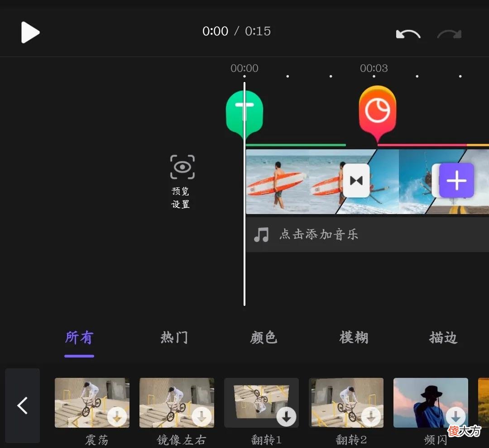Switch to the 颜色 tab
The width and height of the screenshot is (489, 448).
tap(264, 338)
